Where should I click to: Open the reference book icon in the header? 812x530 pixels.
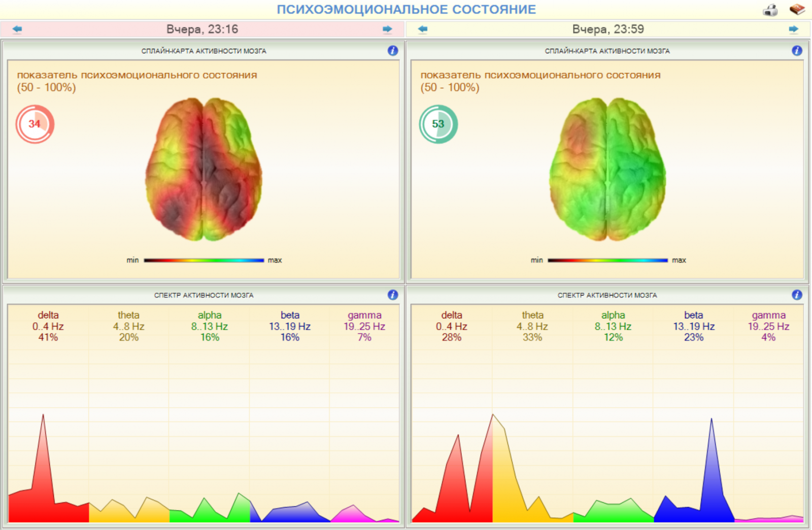click(x=797, y=9)
